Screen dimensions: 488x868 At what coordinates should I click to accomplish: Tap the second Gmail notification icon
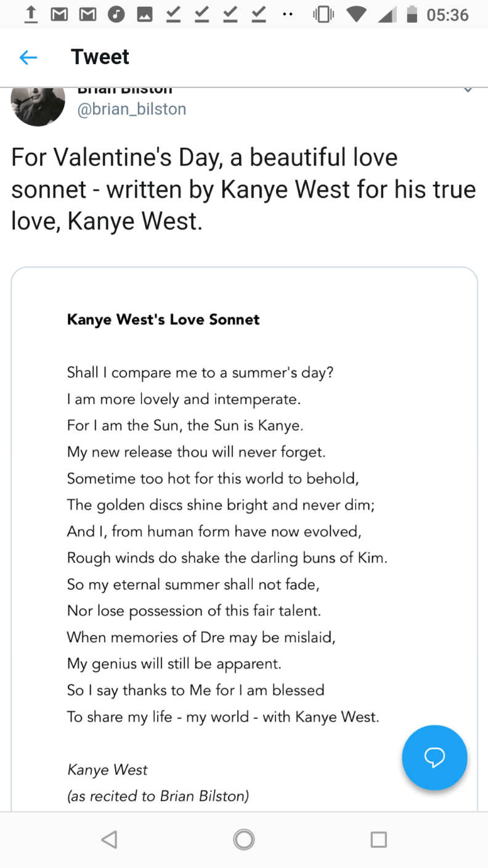[x=87, y=14]
